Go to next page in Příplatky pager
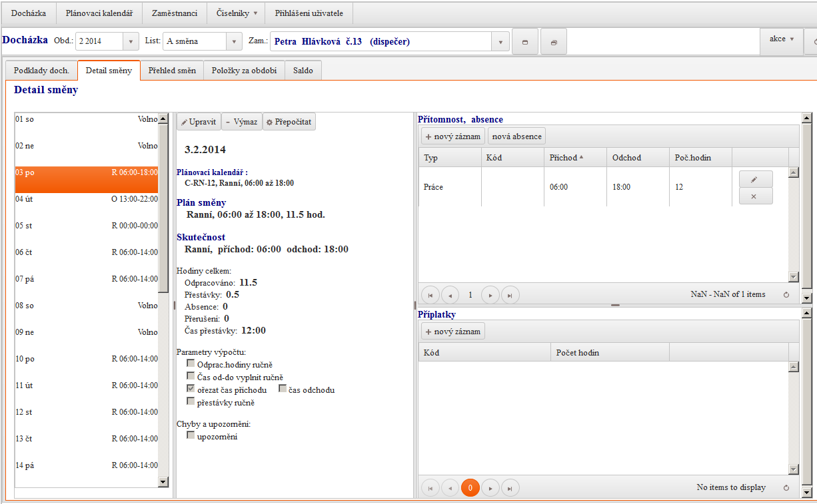Image resolution: width=817 pixels, height=504 pixels. pyautogui.click(x=490, y=488)
